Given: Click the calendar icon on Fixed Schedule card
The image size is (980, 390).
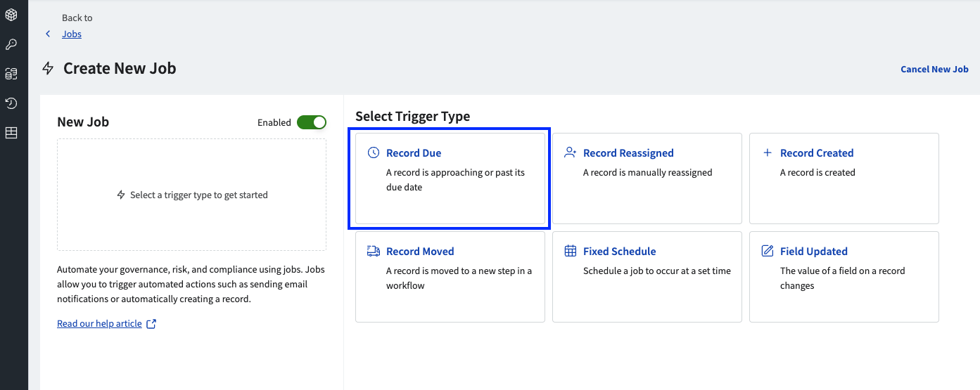Looking at the screenshot, I should [571, 251].
